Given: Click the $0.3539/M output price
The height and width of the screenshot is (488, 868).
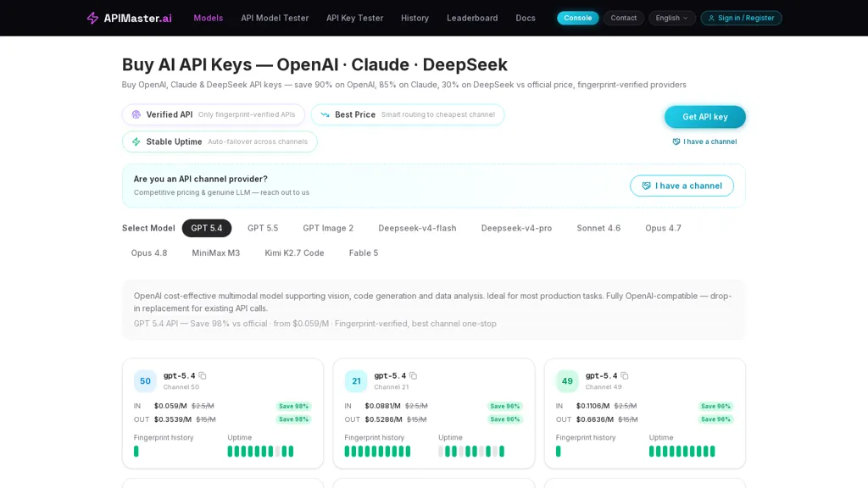Looking at the screenshot, I should [173, 419].
